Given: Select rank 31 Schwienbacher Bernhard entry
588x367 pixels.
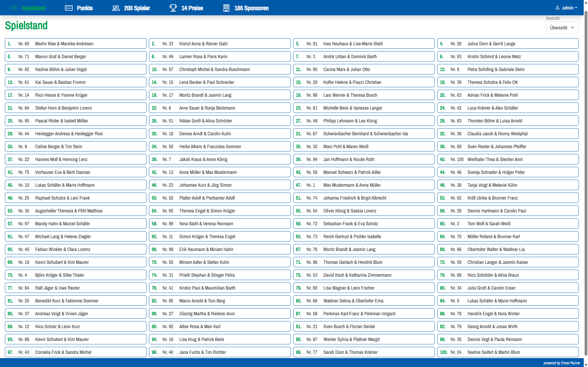Looking at the screenshot, I should pyautogui.click(x=364, y=133).
